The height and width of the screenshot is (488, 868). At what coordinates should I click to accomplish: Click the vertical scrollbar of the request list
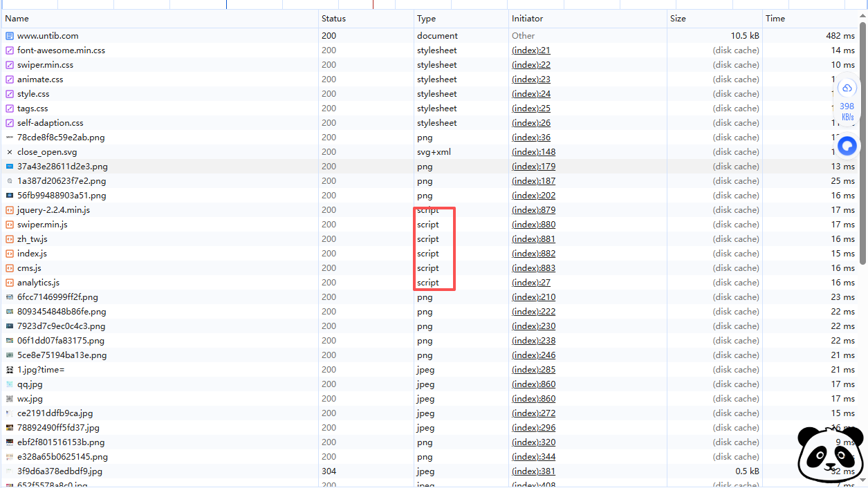pyautogui.click(x=862, y=138)
